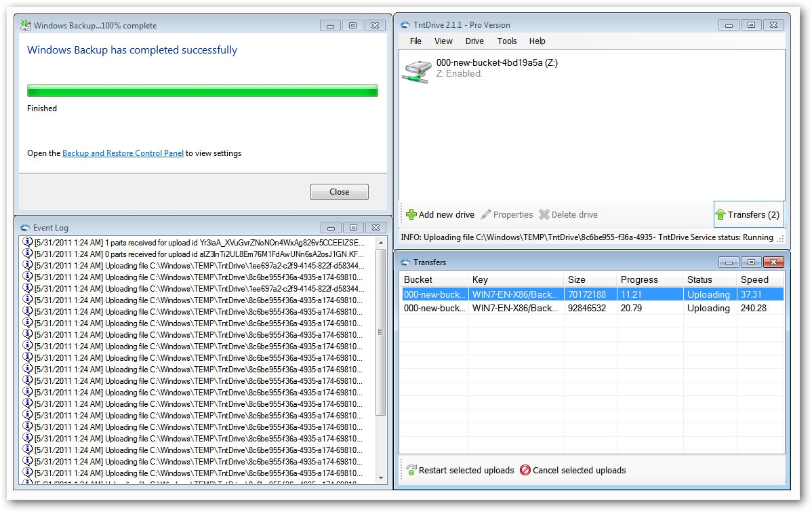Click the Event Log vertical scrollbar thumb
This screenshot has height=512, width=812.
click(x=381, y=332)
